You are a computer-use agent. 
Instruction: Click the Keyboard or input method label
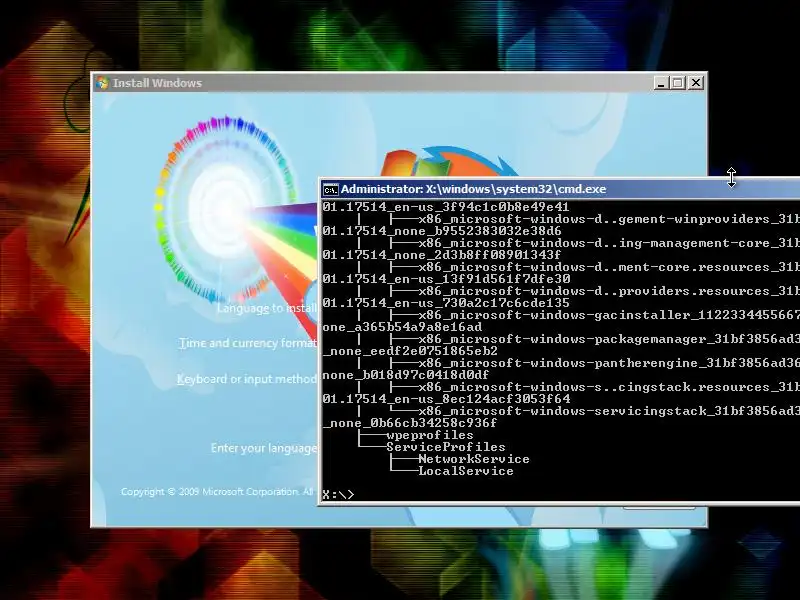(247, 379)
